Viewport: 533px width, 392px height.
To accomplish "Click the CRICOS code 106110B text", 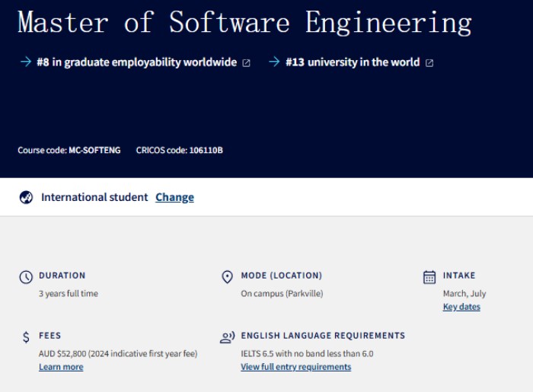I will point(206,150).
